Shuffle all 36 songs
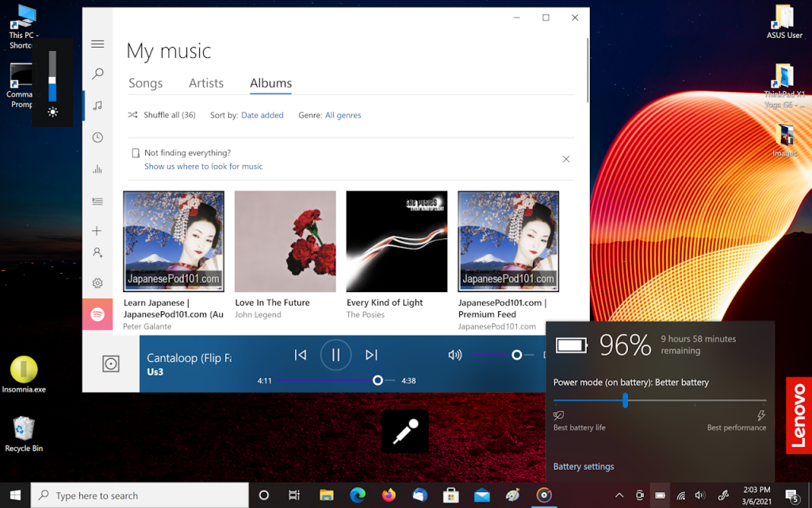Screen dimensions: 812x508 coord(162,115)
